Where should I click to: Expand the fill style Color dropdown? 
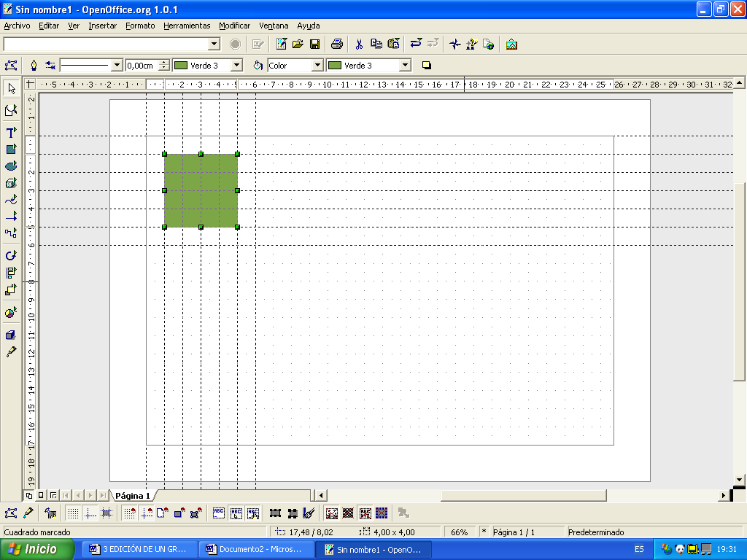pyautogui.click(x=317, y=66)
